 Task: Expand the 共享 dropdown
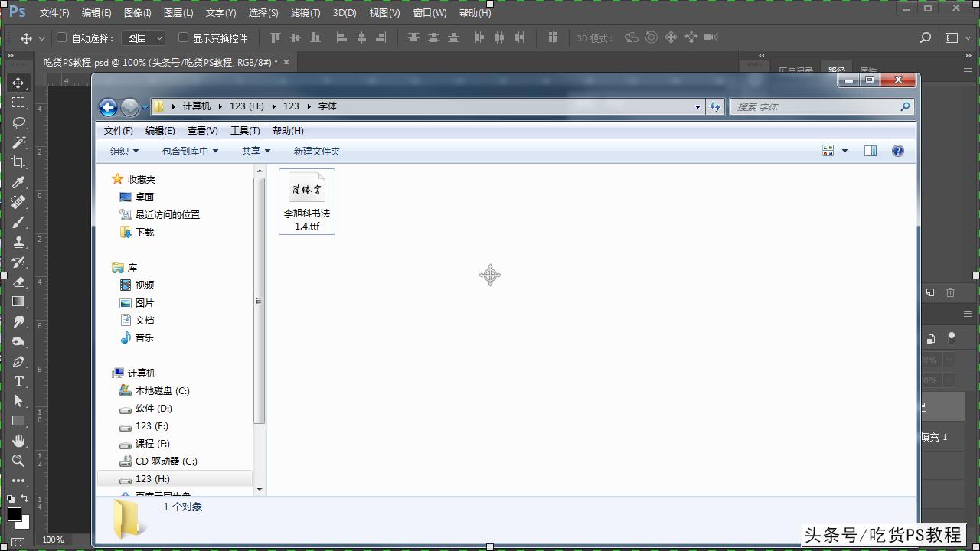tap(256, 151)
